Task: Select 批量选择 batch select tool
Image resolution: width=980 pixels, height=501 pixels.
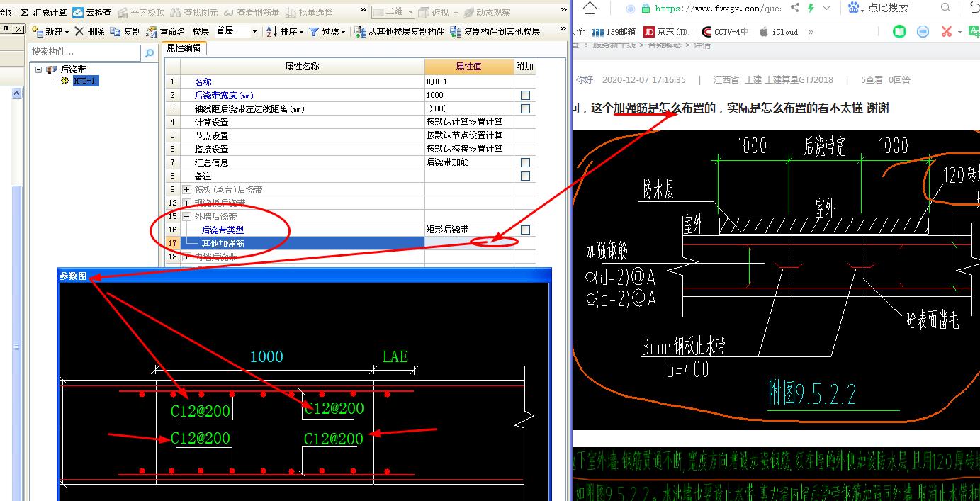Action: pos(309,13)
